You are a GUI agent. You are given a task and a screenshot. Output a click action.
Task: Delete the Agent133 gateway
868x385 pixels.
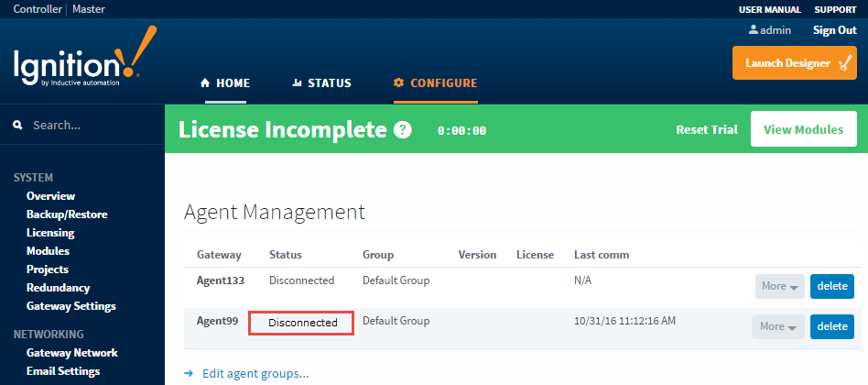831,286
